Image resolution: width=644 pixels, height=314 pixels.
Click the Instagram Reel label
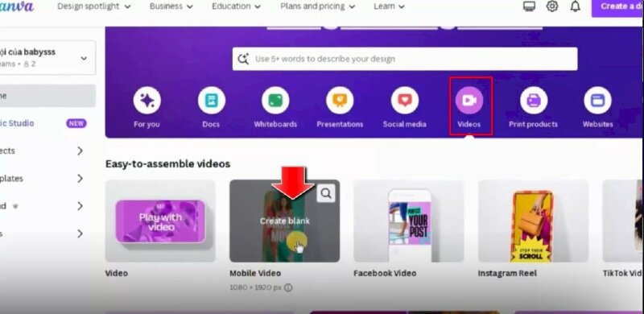pos(507,273)
